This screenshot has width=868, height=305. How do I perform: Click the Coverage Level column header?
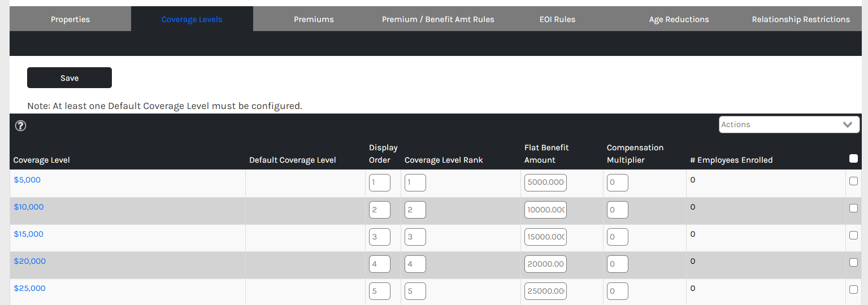pos(42,160)
